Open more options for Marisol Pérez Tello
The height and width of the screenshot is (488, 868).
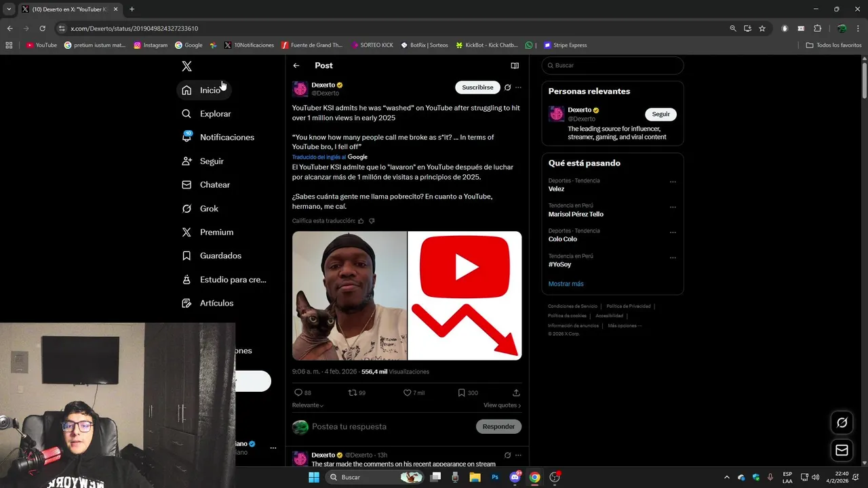[x=673, y=207]
